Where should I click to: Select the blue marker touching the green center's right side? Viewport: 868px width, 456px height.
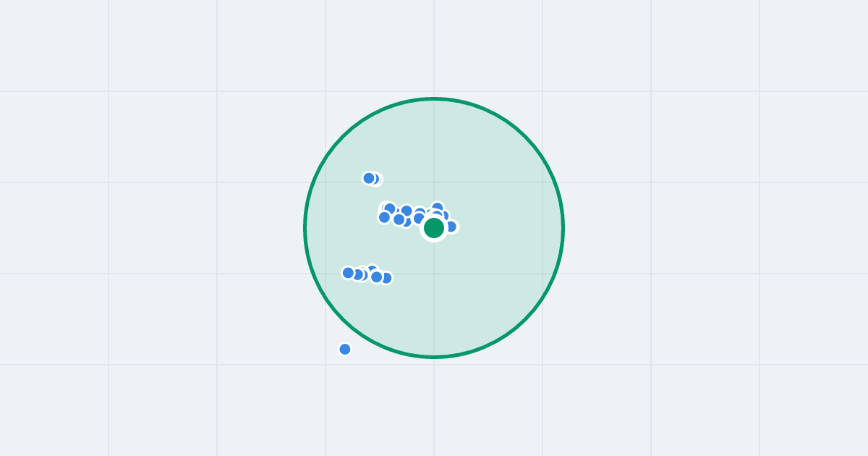452,227
